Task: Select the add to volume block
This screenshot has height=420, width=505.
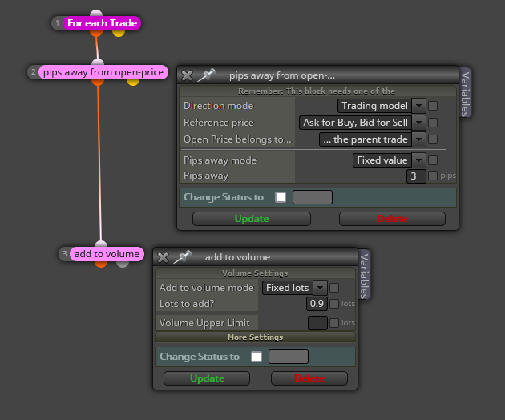Action: (107, 254)
